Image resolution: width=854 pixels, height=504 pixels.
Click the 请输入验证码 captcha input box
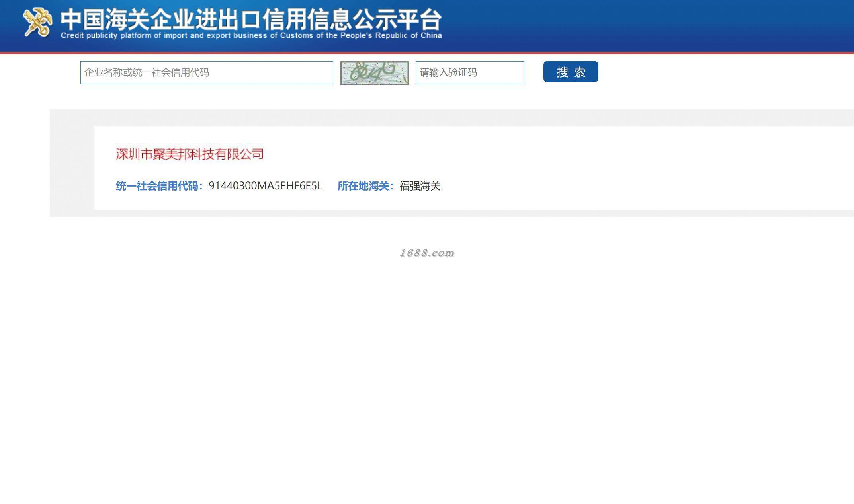(x=469, y=72)
